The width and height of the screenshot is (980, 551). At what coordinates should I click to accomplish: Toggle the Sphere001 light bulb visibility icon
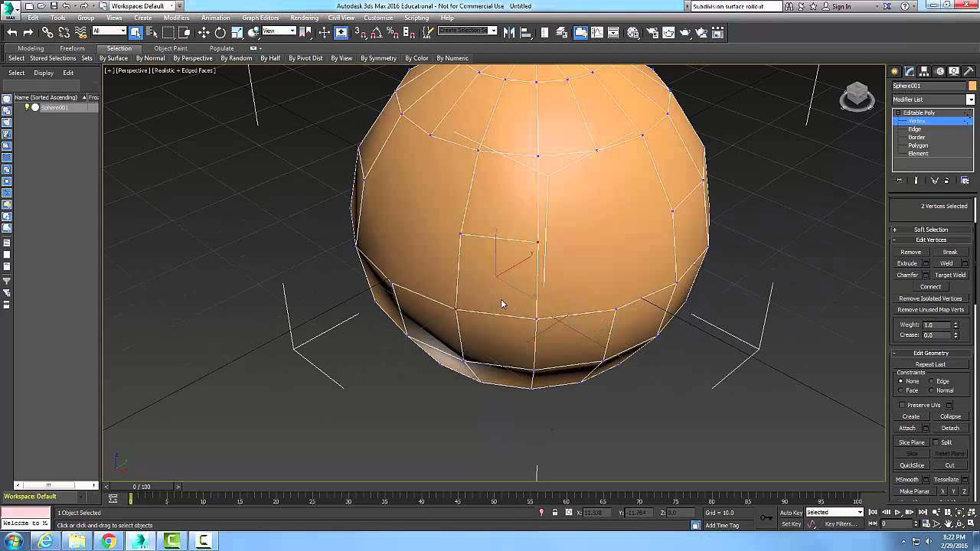tap(27, 107)
